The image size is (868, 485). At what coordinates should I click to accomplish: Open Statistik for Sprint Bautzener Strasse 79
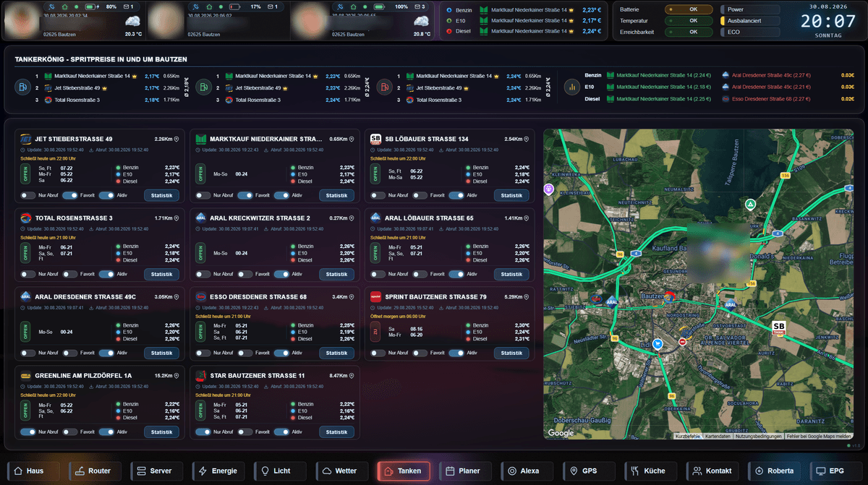coord(511,353)
